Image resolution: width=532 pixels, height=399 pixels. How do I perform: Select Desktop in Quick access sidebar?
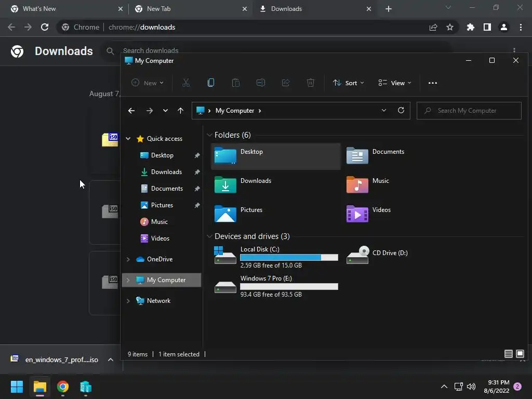coord(162,155)
